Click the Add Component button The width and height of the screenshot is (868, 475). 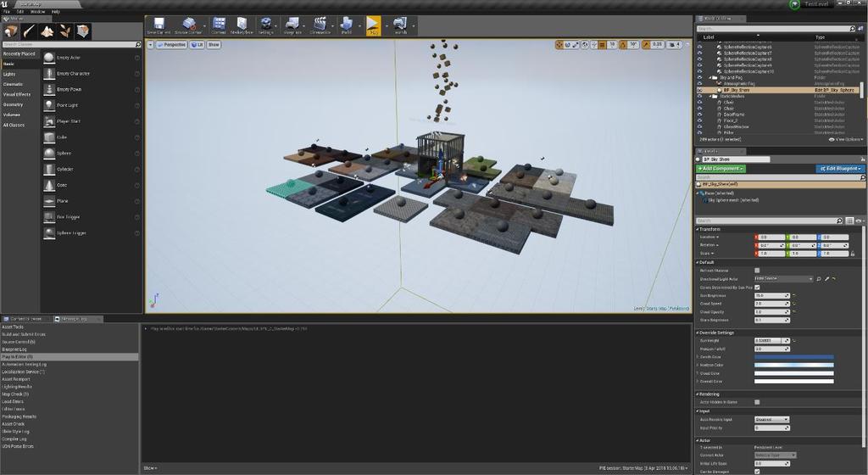(721, 168)
